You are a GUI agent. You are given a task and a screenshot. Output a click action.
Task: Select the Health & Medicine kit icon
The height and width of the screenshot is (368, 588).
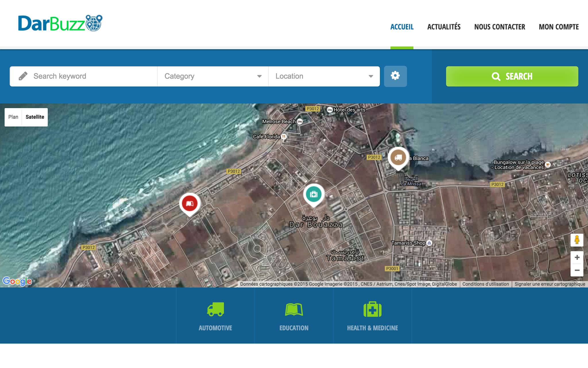tap(372, 309)
